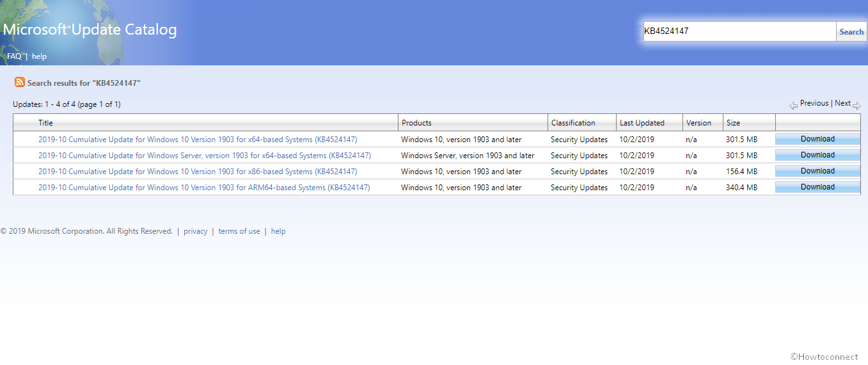Open the terms of use footer link

[239, 232]
